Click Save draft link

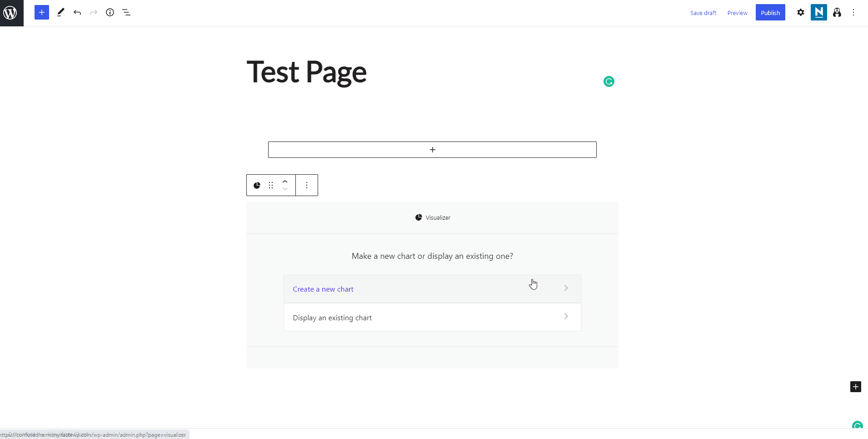(703, 13)
